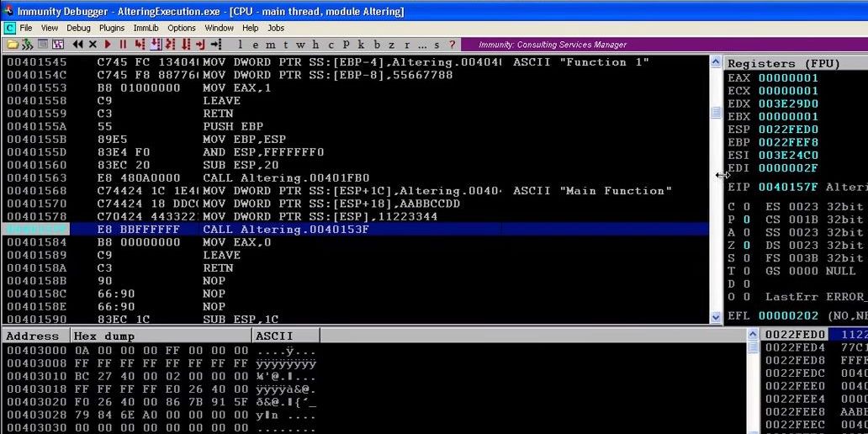The height and width of the screenshot is (434, 868).
Task: Show the CPU window with the c button
Action: click(331, 45)
